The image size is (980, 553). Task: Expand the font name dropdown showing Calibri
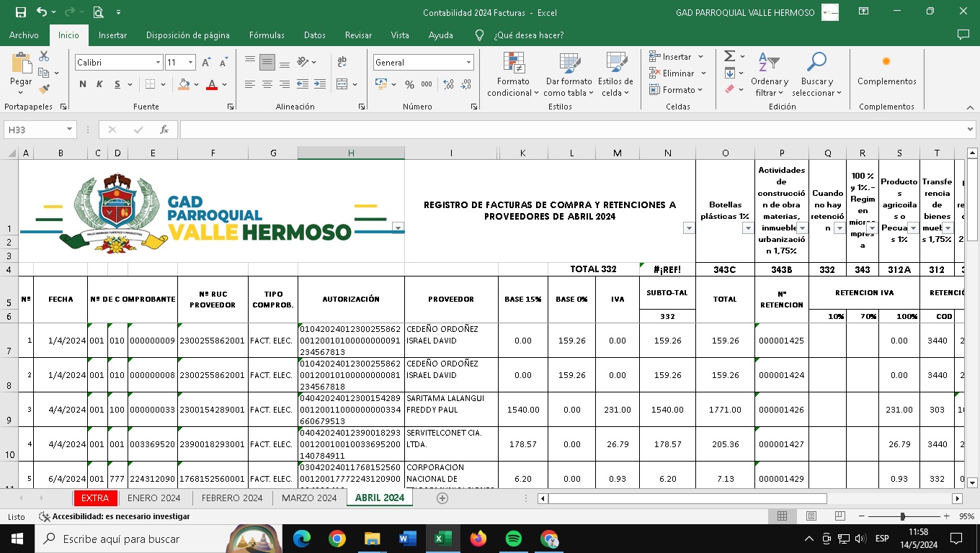click(x=158, y=63)
